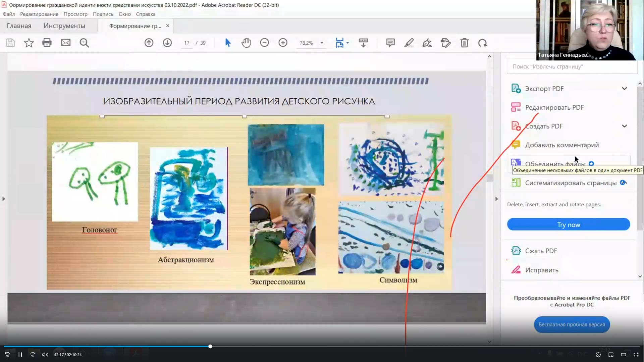Open the Подпись menu

click(x=103, y=14)
